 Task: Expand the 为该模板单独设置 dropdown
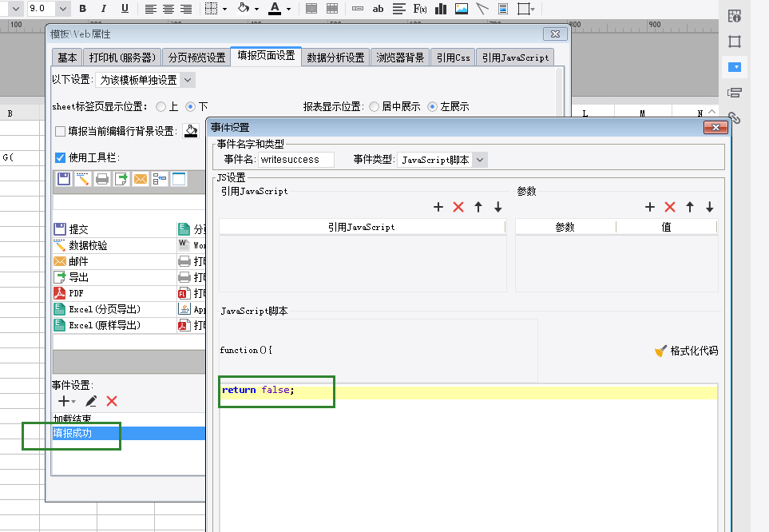tap(187, 80)
